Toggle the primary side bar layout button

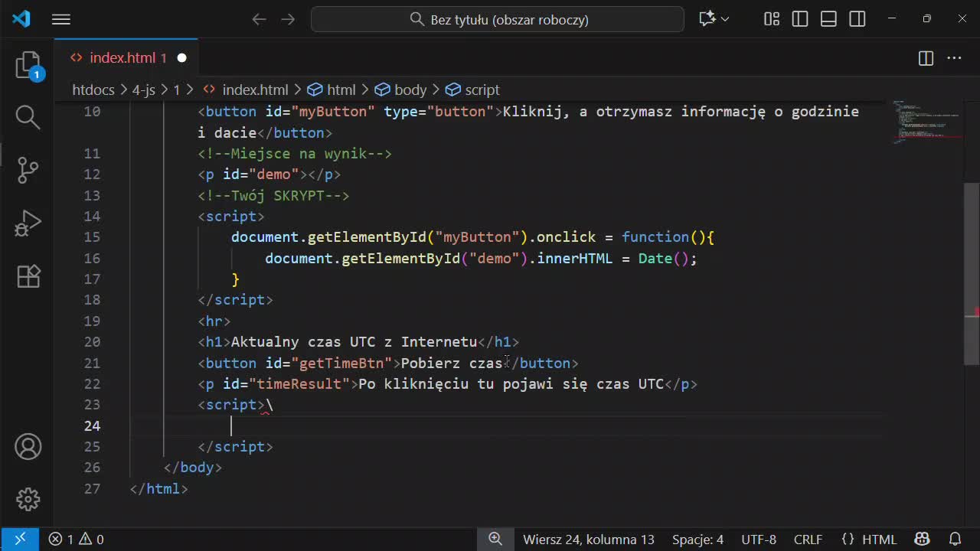[800, 19]
